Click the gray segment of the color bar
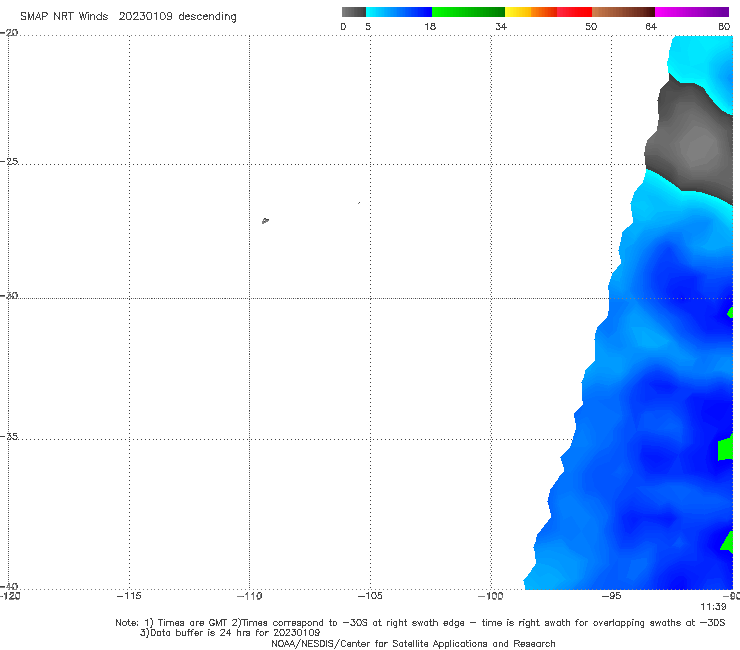The image size is (740, 650). 353,12
